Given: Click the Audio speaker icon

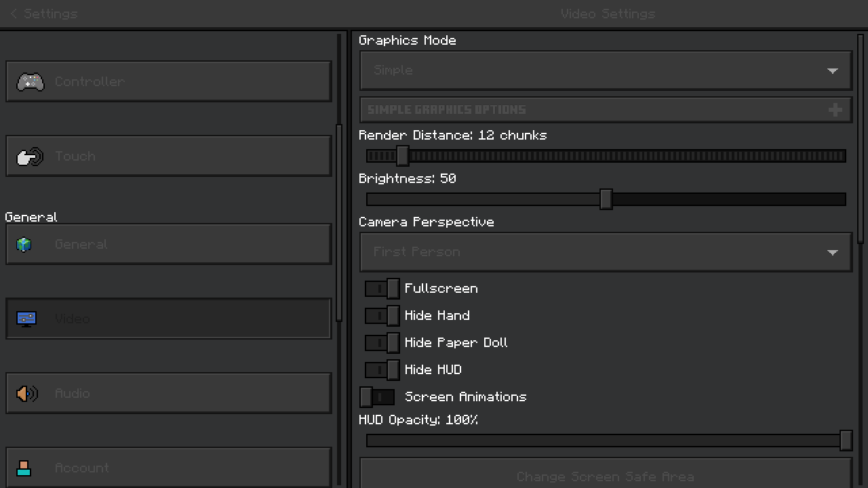Looking at the screenshot, I should (27, 394).
